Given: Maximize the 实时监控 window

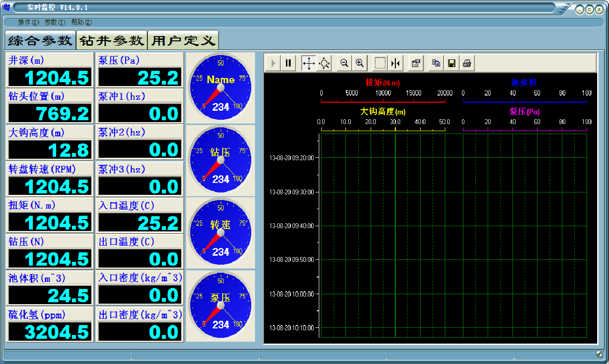Looking at the screenshot, I should click(589, 10).
